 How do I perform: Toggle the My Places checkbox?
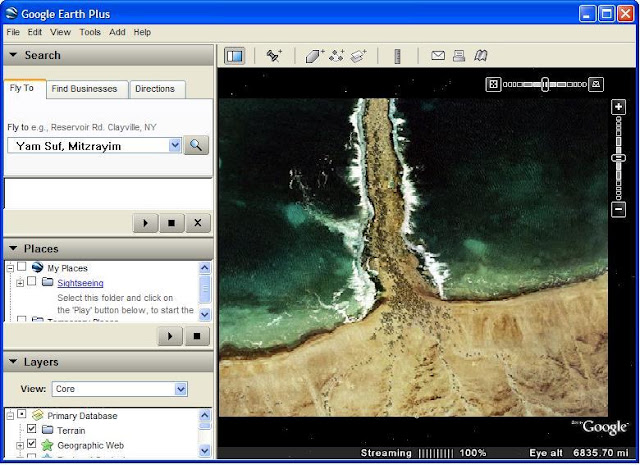22,267
